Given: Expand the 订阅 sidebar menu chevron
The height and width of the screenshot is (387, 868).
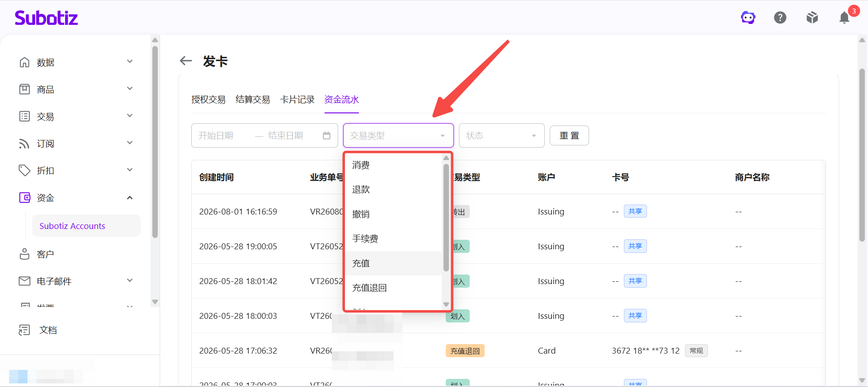Looking at the screenshot, I should (x=130, y=143).
